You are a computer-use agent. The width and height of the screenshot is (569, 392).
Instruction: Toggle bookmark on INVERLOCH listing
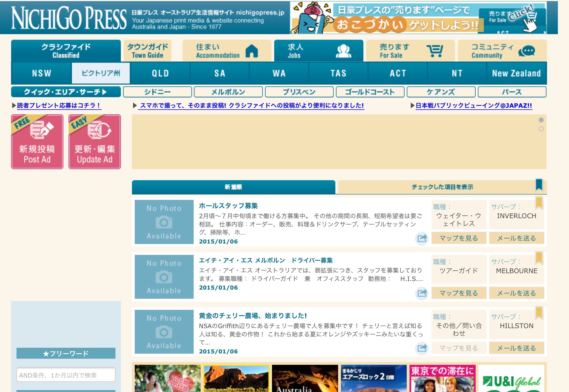(539, 203)
